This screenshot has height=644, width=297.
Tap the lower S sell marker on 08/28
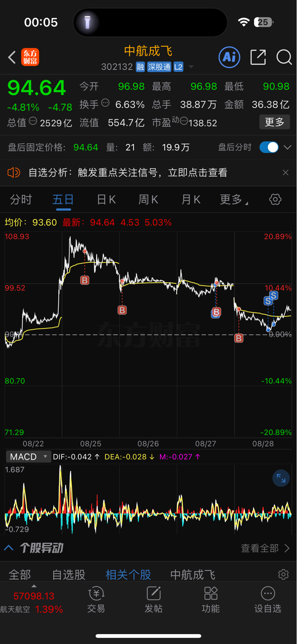[268, 301]
